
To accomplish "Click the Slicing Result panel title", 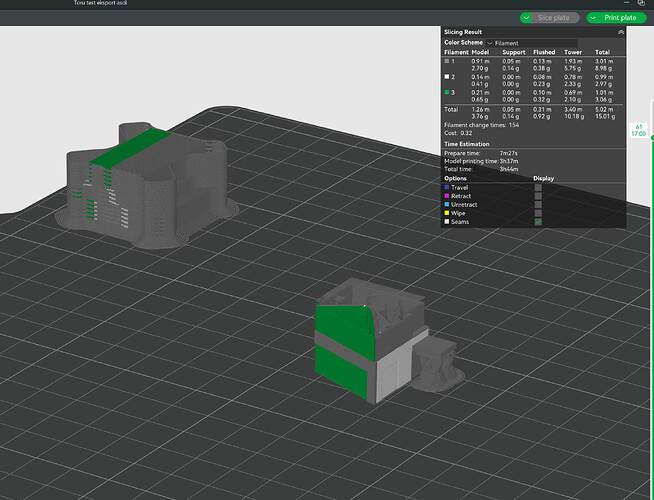I will (463, 32).
